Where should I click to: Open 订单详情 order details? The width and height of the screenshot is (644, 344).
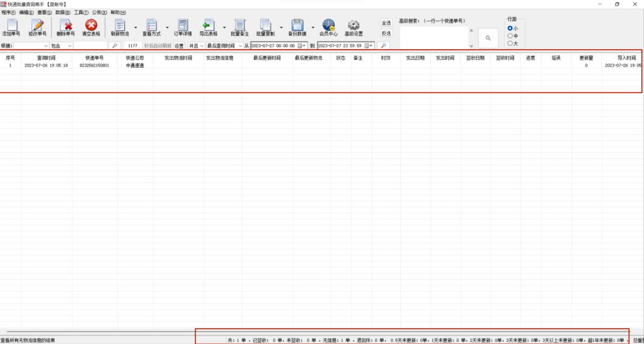pyautogui.click(x=182, y=26)
